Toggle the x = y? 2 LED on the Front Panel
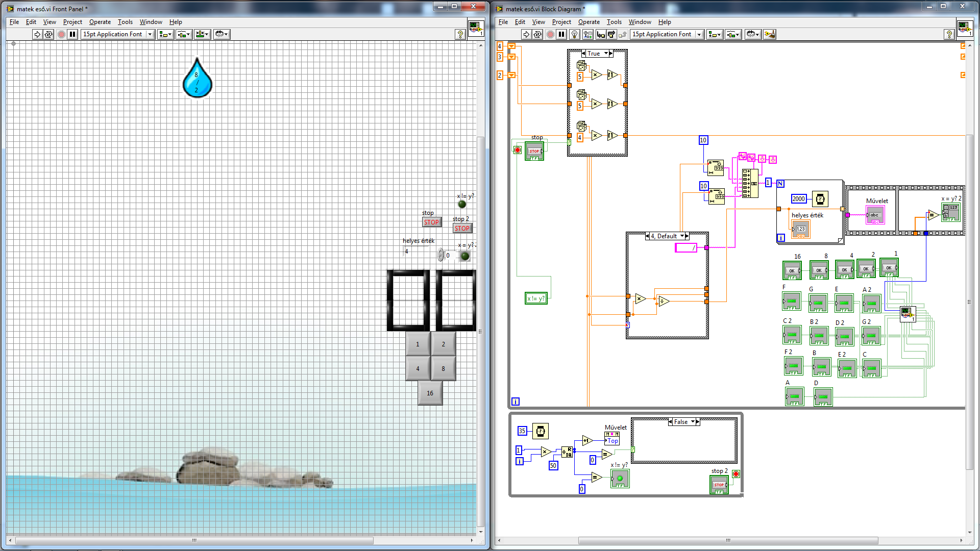The height and width of the screenshot is (551, 980). pyautogui.click(x=464, y=256)
